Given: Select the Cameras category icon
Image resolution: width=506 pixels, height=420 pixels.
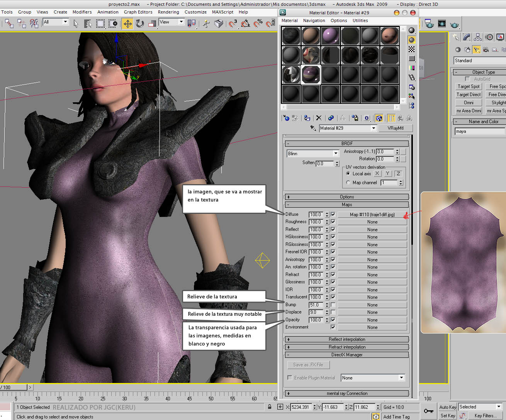Looking at the screenshot, I should tap(486, 49).
